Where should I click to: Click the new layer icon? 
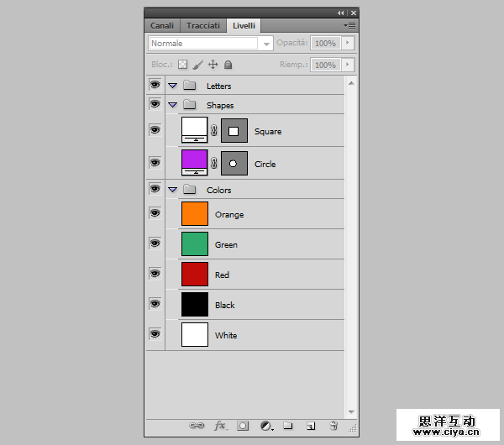[310, 426]
